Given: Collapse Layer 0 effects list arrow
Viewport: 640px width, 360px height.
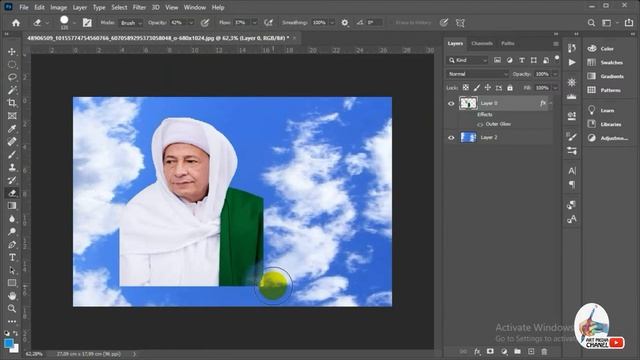Looking at the screenshot, I should tap(551, 103).
